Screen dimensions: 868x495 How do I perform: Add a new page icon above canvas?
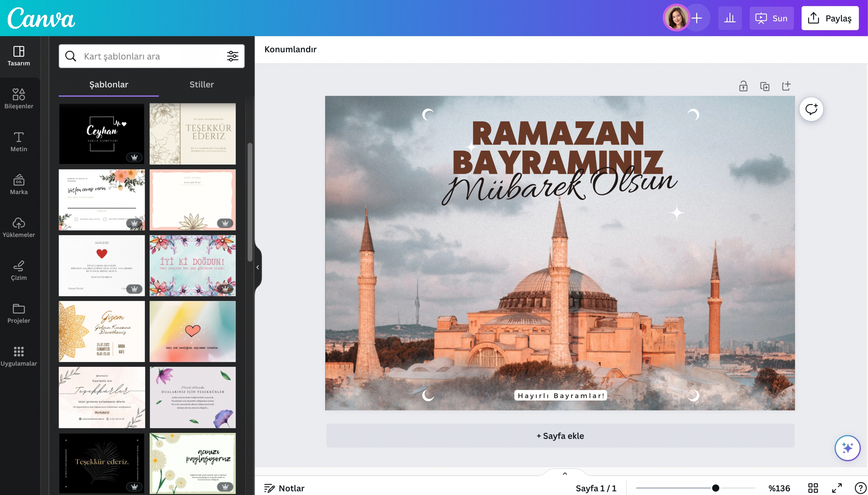coord(786,86)
